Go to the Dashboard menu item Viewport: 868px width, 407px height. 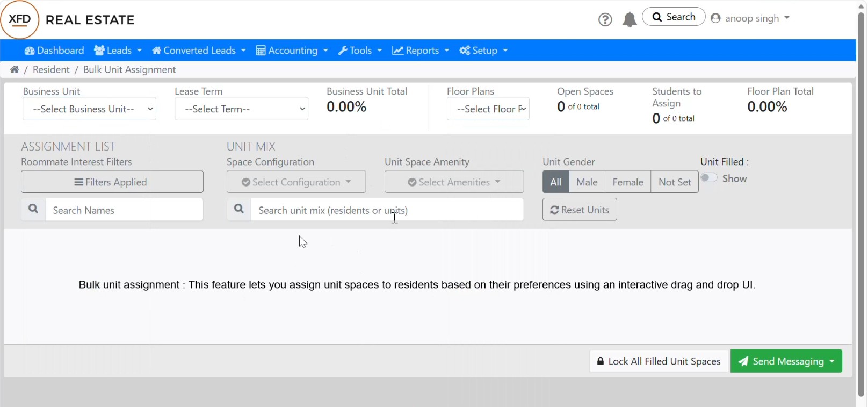coord(54,51)
